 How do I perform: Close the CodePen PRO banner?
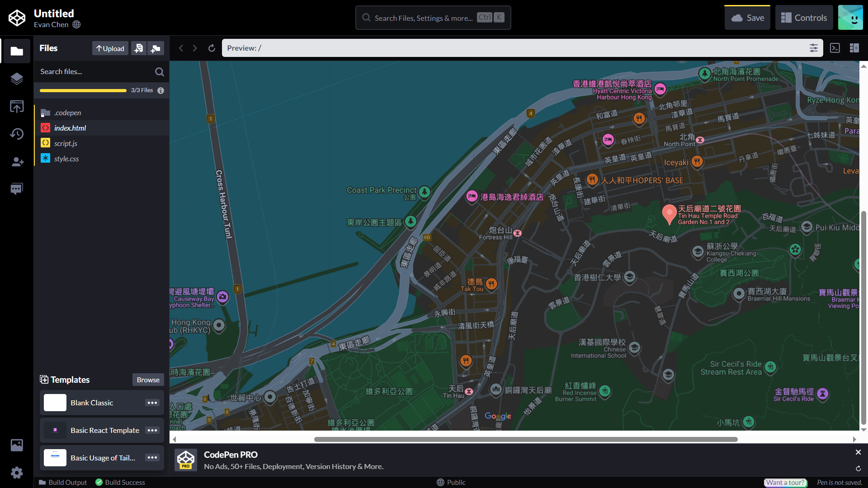click(858, 452)
